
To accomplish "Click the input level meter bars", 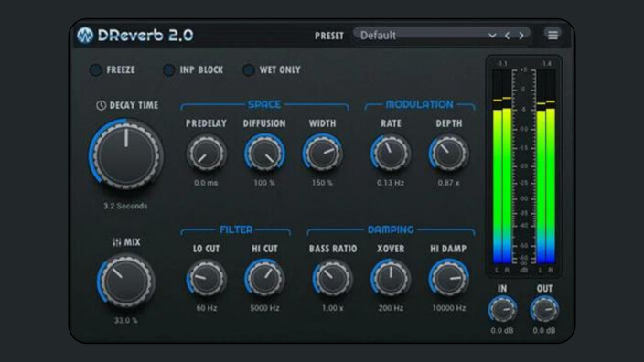I will (502, 166).
